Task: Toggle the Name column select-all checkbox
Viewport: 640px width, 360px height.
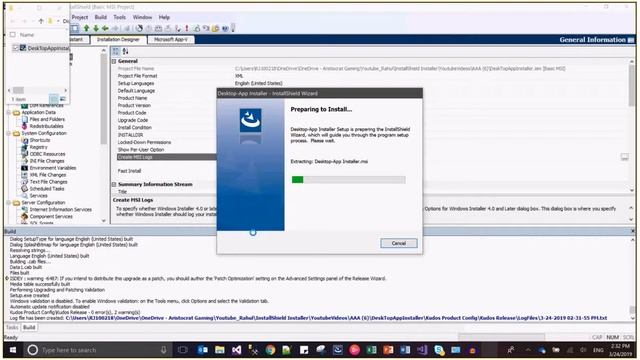Action: click(13, 35)
